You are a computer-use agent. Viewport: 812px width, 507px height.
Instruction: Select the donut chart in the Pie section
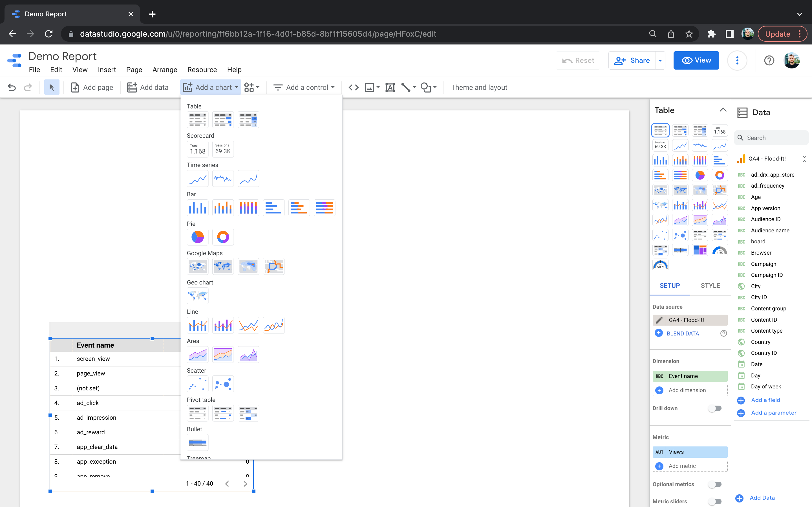tap(223, 237)
